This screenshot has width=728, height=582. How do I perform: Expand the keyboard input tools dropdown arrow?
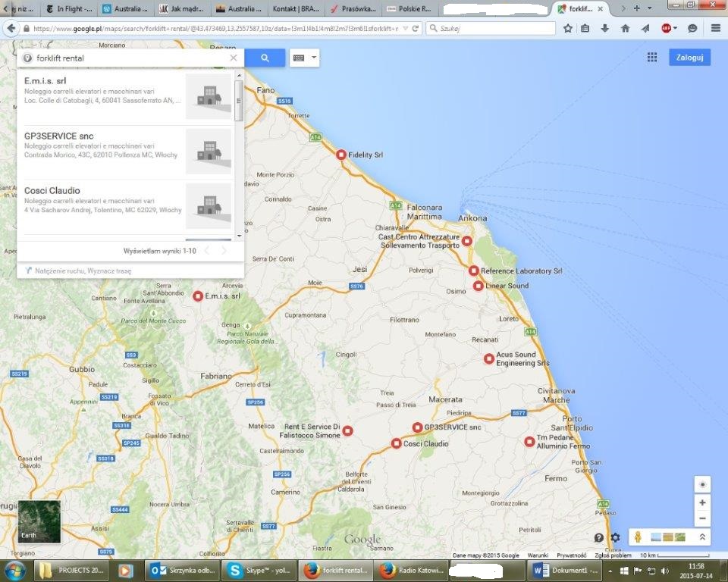[x=314, y=58]
